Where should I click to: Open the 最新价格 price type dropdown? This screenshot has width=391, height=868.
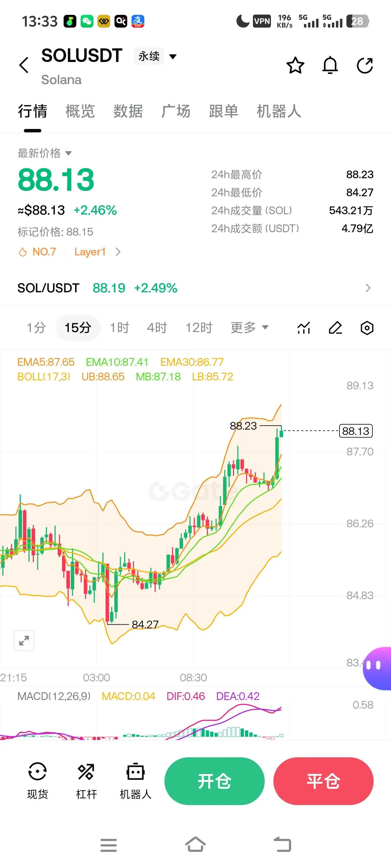pyautogui.click(x=45, y=153)
